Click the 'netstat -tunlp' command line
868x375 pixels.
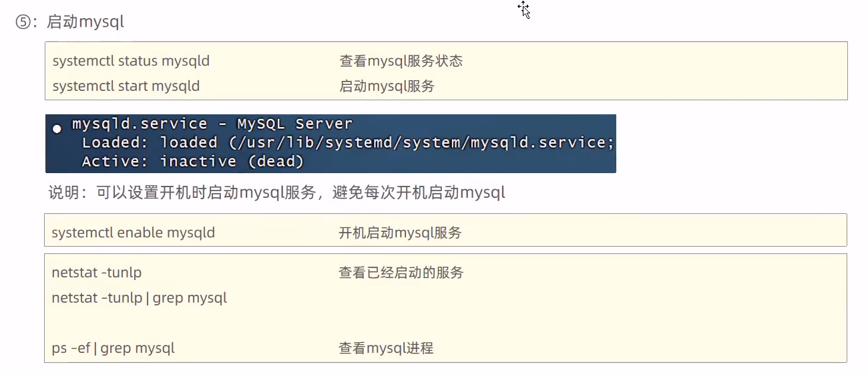pyautogui.click(x=97, y=273)
